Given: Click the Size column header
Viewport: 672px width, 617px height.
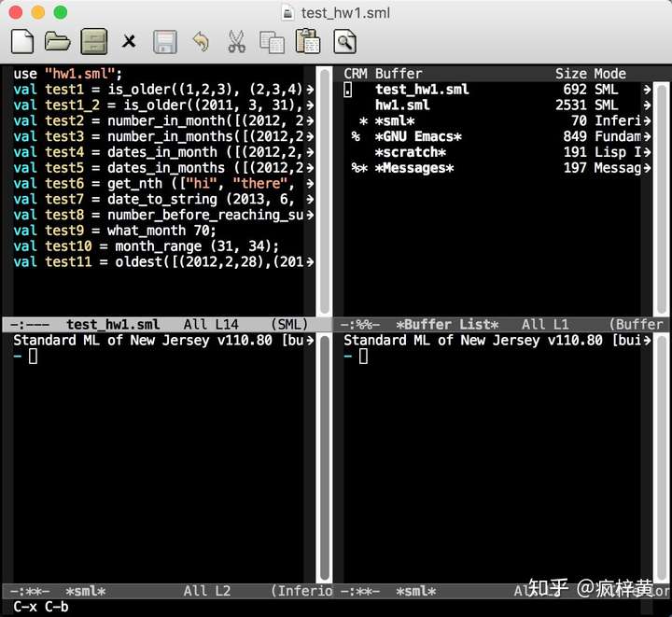Looking at the screenshot, I should point(571,74).
